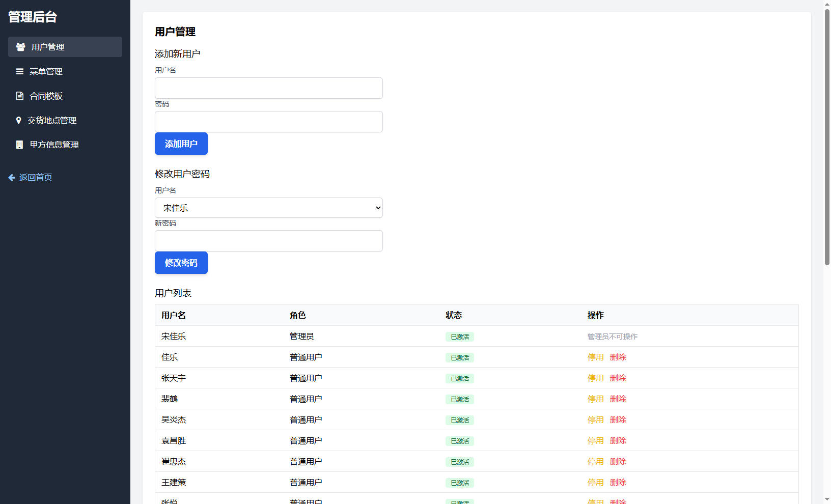The width and height of the screenshot is (831, 504).
Task: Click 删除 in the 佳乐 普通用户 row
Action: (x=618, y=357)
